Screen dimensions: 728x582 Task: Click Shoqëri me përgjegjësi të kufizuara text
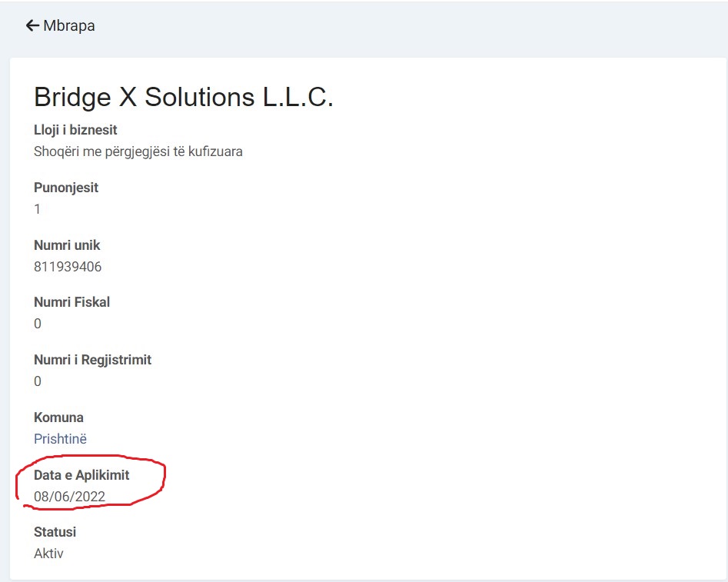138,152
